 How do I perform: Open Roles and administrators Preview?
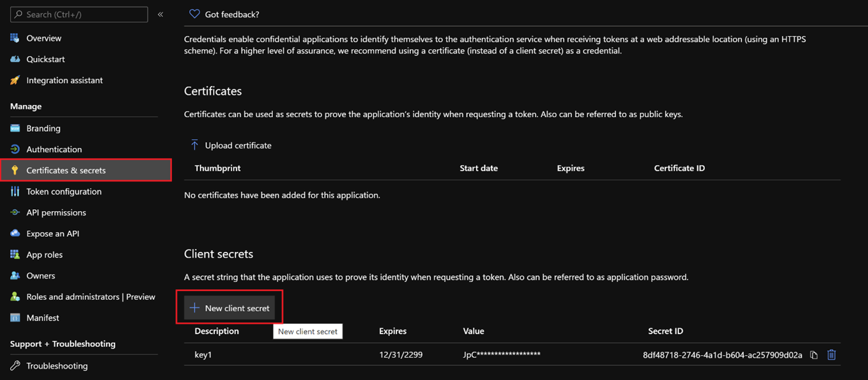[90, 297]
